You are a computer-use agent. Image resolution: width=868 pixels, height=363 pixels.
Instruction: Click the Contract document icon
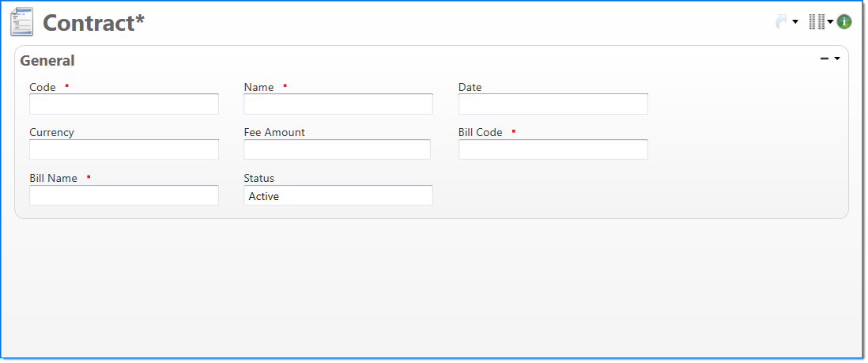click(x=22, y=22)
